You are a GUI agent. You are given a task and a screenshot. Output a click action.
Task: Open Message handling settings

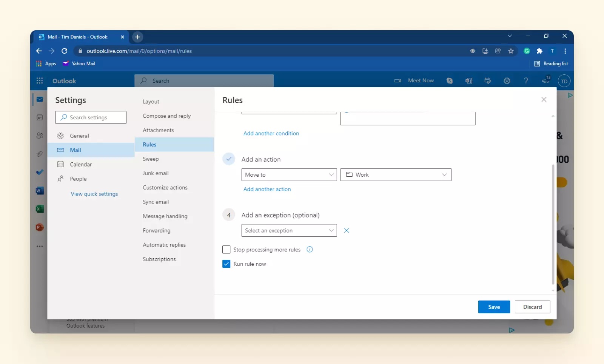click(x=174, y=216)
